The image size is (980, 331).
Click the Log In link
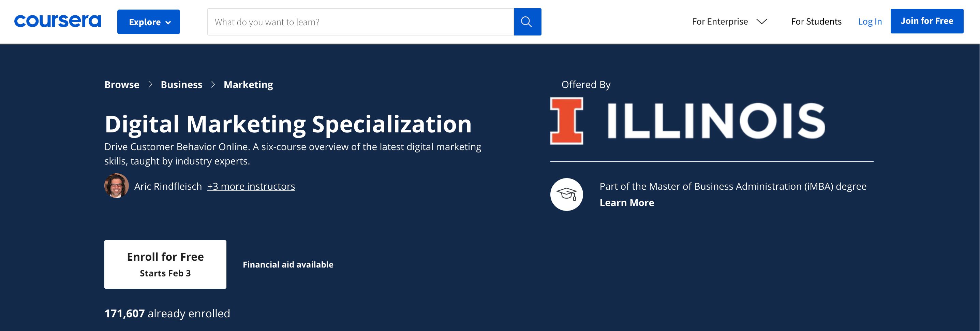click(870, 22)
